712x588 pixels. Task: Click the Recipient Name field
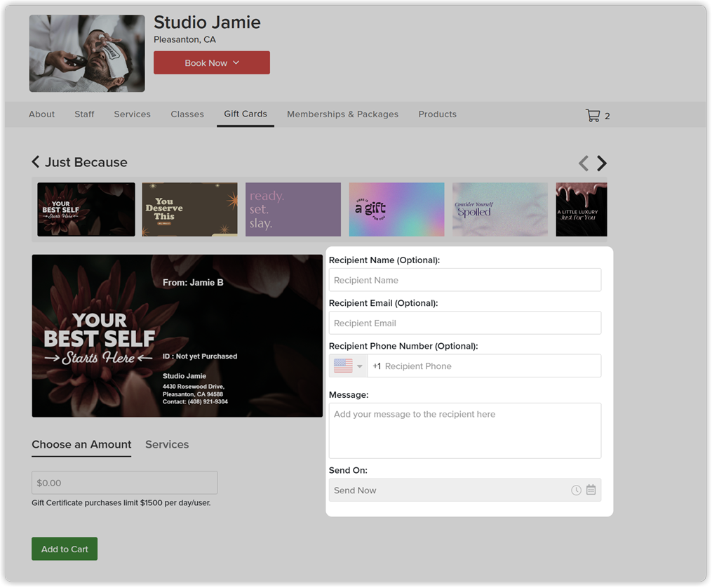[465, 280]
